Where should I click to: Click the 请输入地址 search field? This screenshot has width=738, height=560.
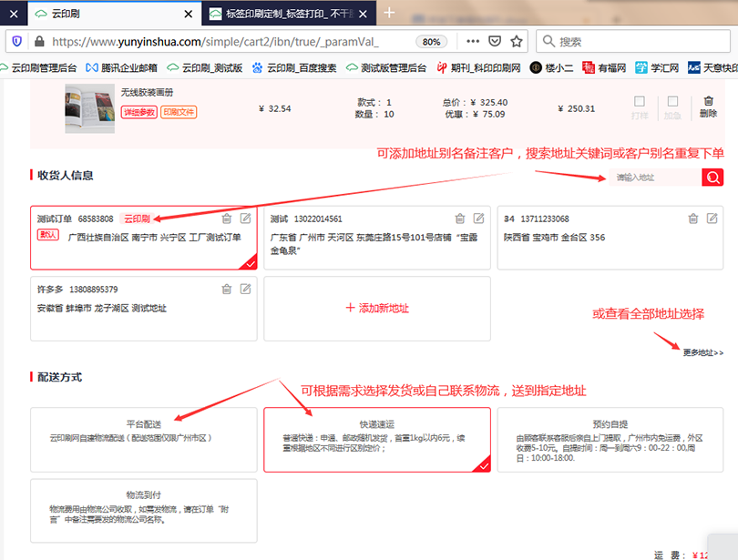(656, 178)
